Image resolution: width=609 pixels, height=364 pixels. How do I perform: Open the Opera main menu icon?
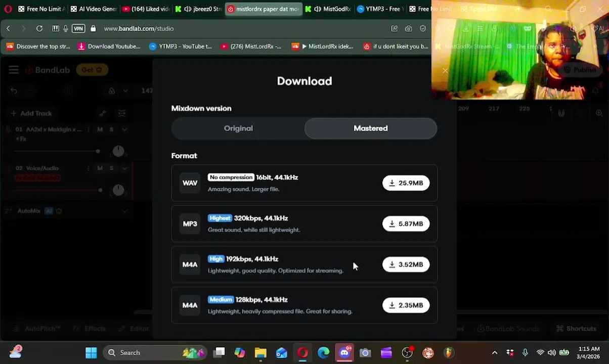click(x=8, y=9)
